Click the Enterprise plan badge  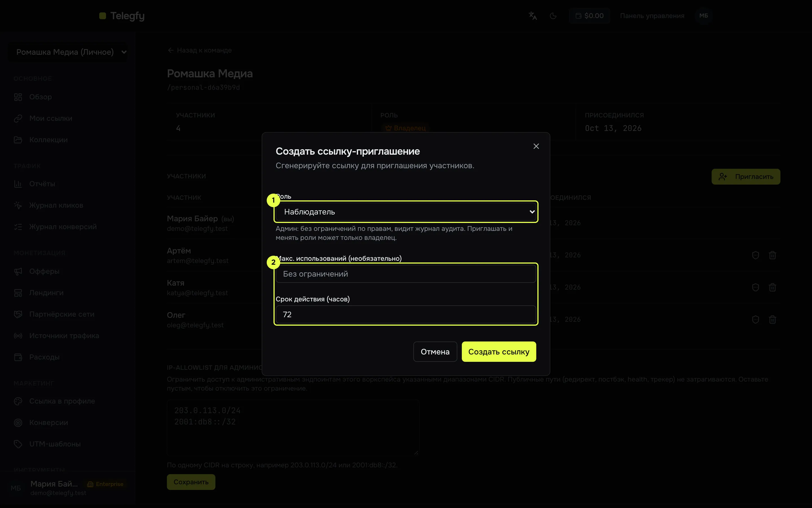coord(105,484)
